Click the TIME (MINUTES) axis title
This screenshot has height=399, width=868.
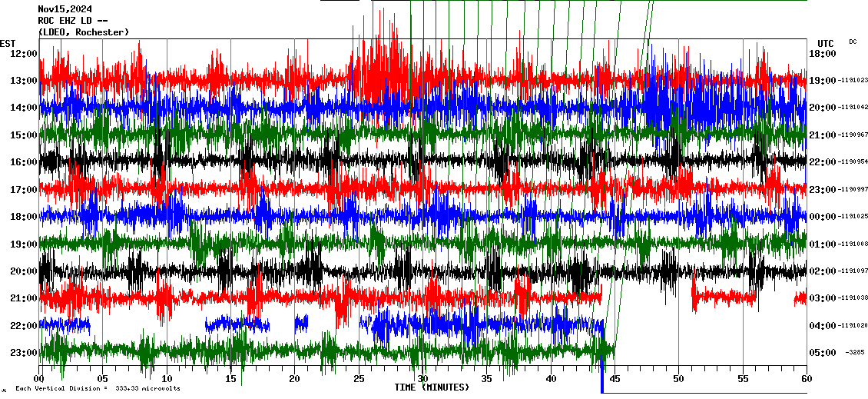[x=432, y=387]
